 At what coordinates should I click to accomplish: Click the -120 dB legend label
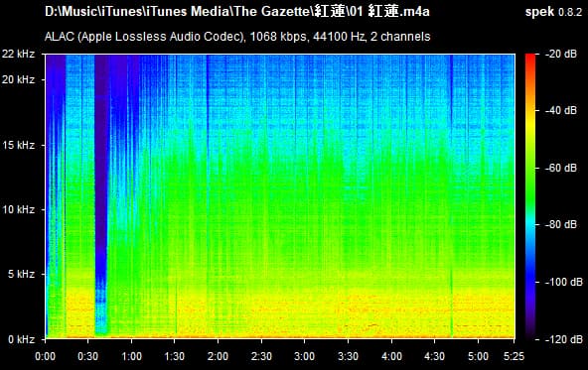pyautogui.click(x=563, y=339)
